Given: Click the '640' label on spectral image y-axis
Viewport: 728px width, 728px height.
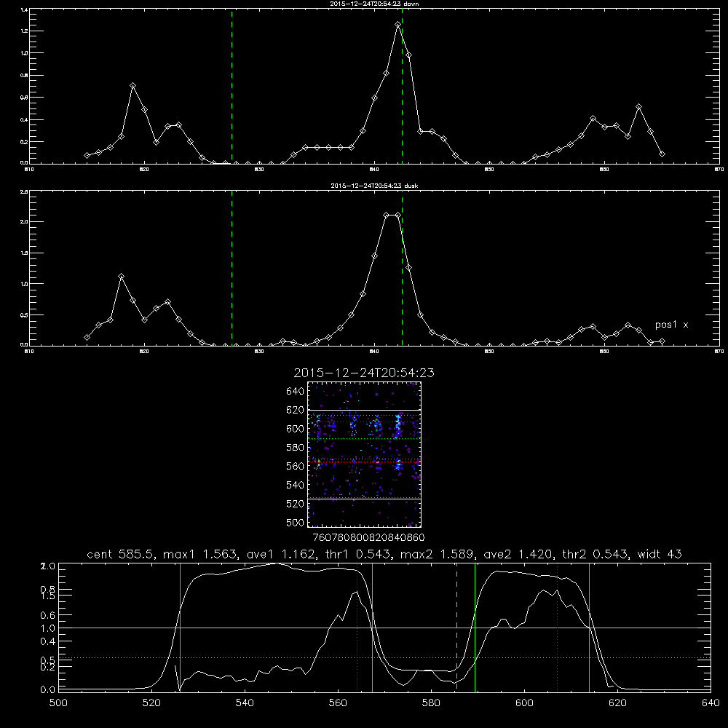Looking at the screenshot, I should point(296,392).
